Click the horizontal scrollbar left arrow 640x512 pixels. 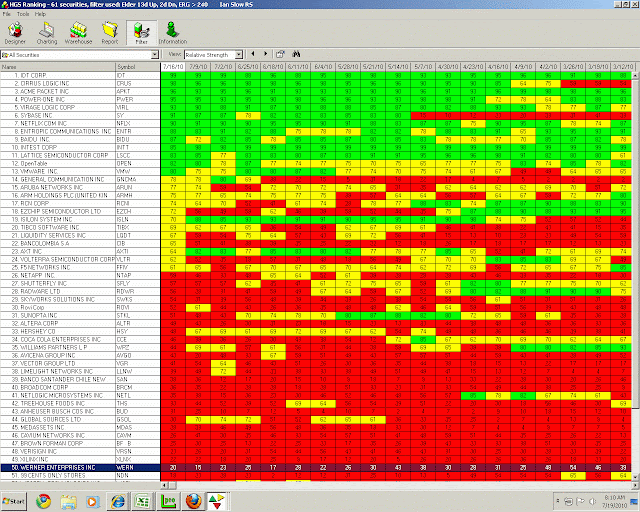click(x=164, y=485)
